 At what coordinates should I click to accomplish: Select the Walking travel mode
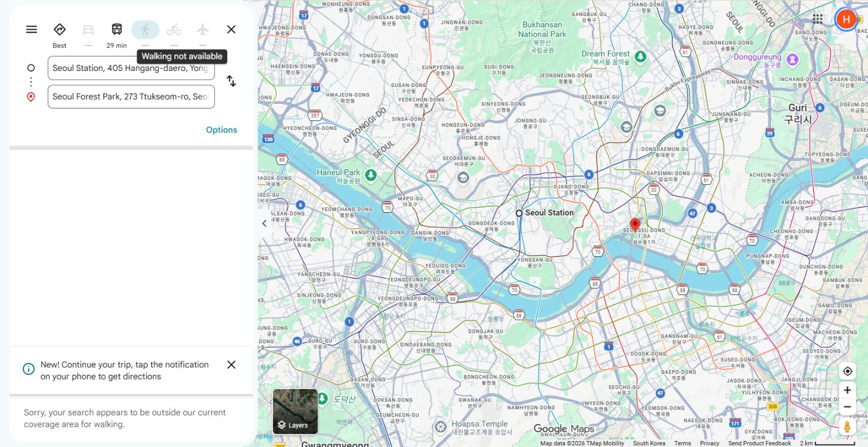145,30
